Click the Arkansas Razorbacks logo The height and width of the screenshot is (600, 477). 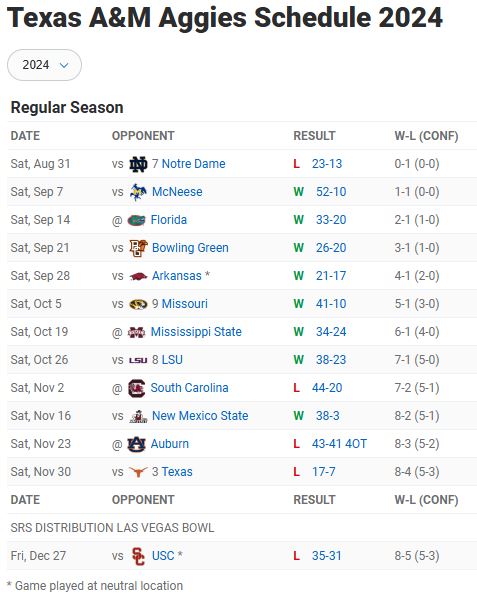138,276
